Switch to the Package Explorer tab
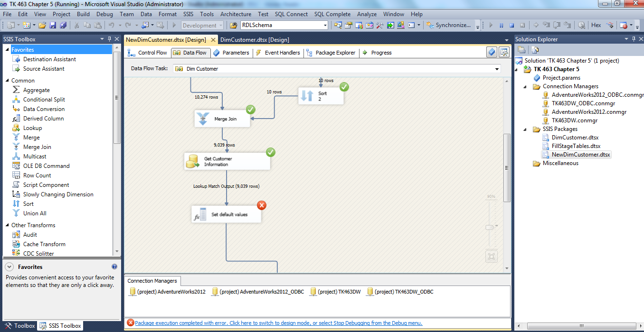The width and height of the screenshot is (644, 332). click(x=331, y=53)
